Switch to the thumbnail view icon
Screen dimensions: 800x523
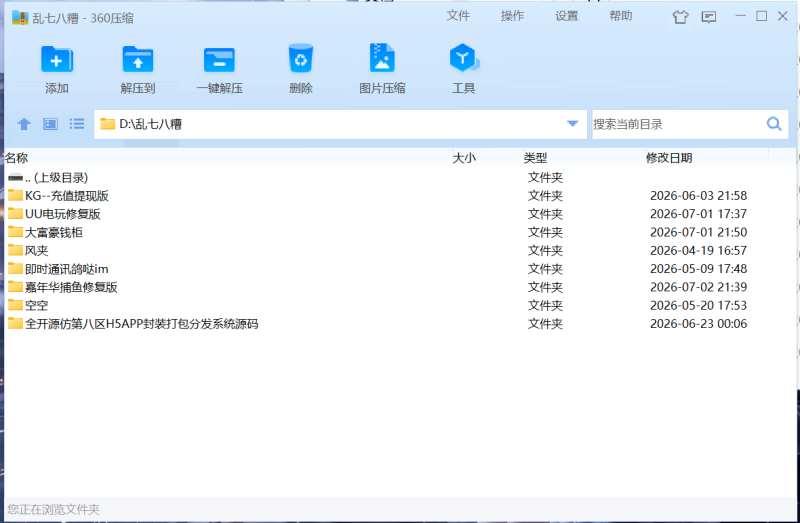click(51, 124)
